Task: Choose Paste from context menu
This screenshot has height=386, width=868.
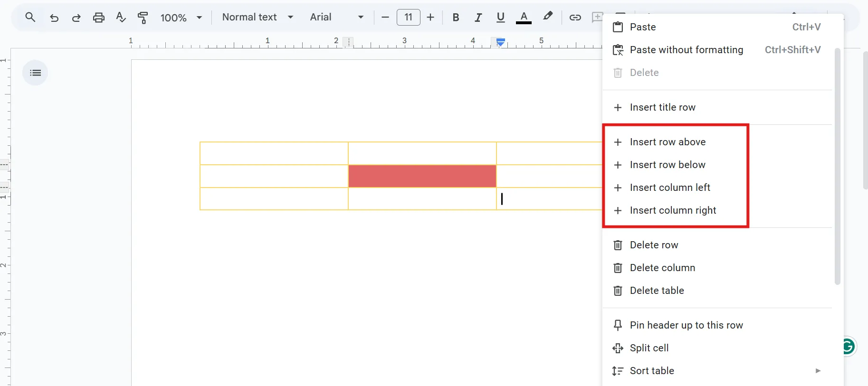Action: (x=717, y=27)
